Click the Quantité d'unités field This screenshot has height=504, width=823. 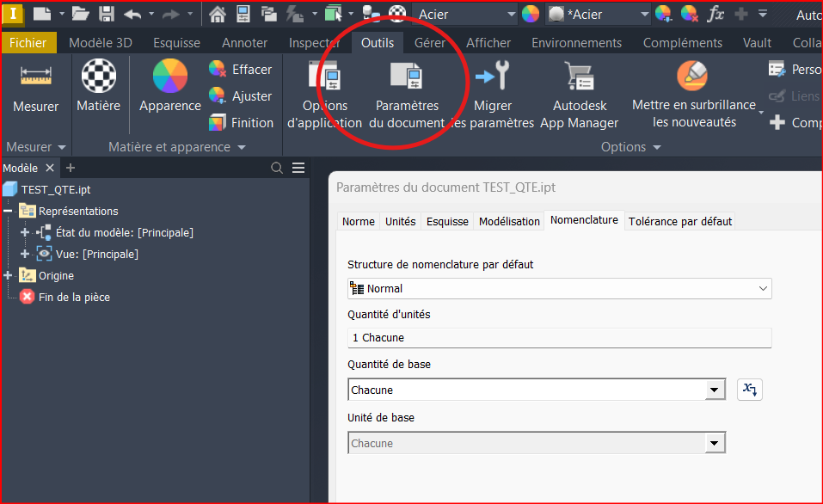[x=559, y=338]
